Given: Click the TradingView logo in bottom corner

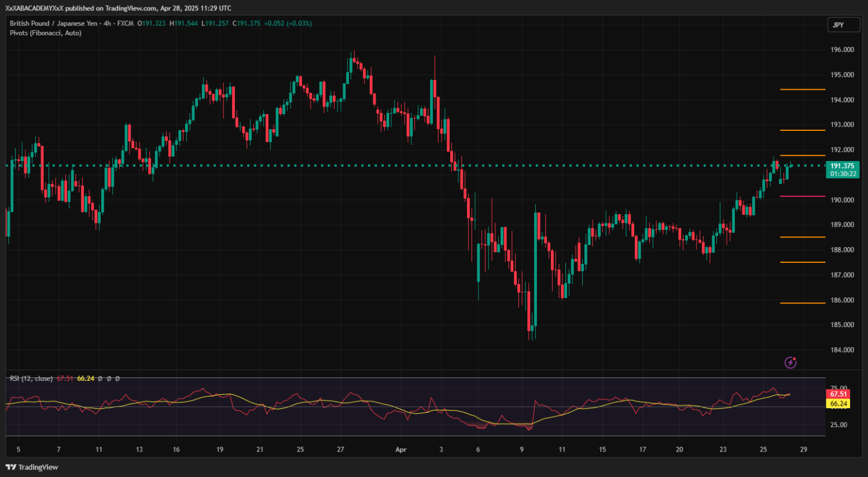Looking at the screenshot, I should (32, 467).
